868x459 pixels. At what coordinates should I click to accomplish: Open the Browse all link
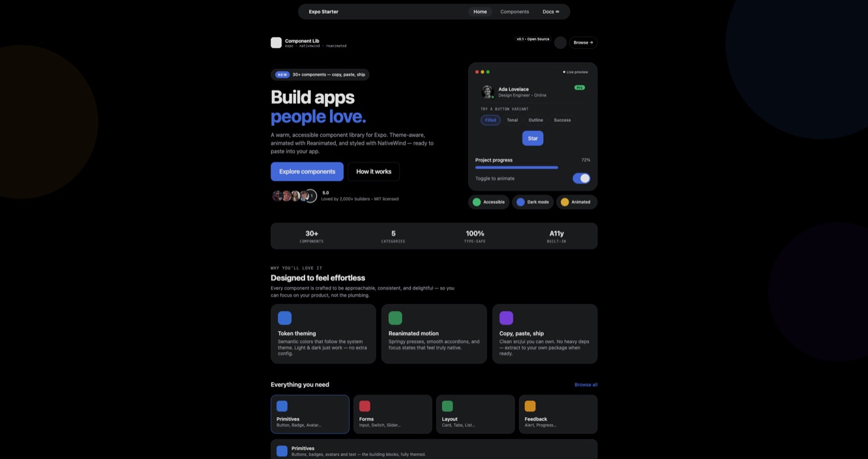click(586, 385)
